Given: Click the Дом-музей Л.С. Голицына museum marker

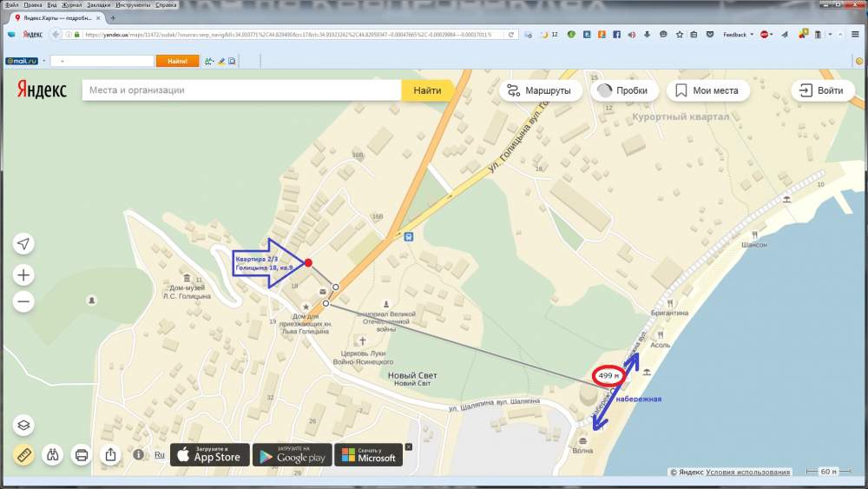Looking at the screenshot, I should (x=187, y=278).
